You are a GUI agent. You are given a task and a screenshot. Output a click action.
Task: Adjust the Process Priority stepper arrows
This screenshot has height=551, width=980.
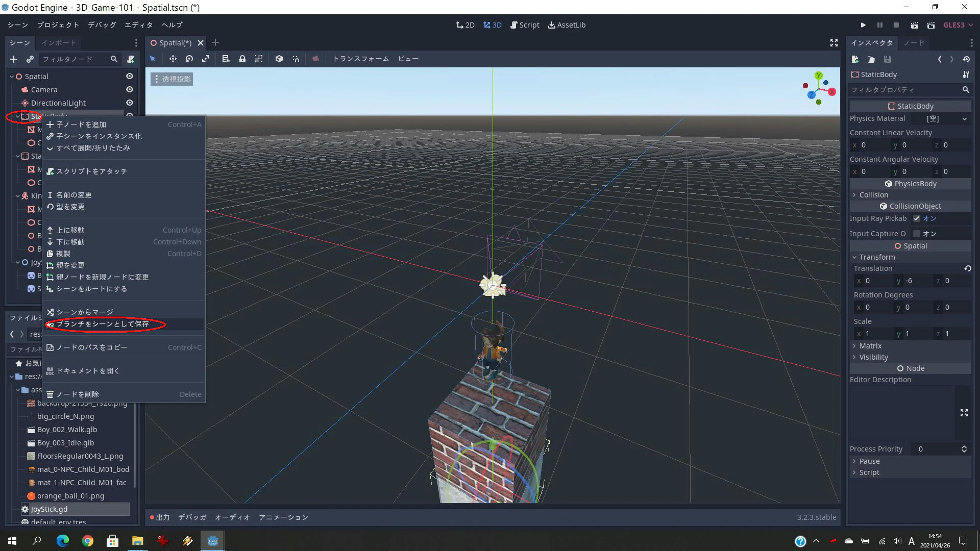coord(964,449)
